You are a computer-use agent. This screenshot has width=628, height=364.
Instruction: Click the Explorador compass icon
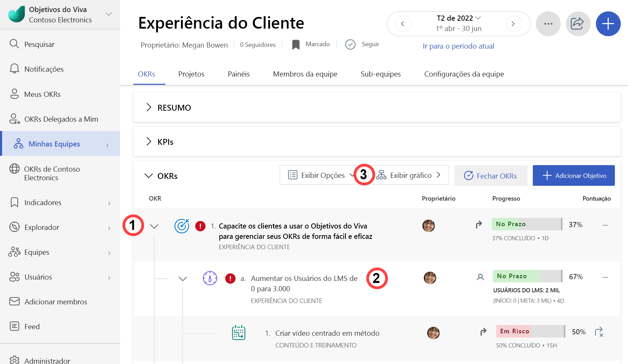pyautogui.click(x=14, y=227)
